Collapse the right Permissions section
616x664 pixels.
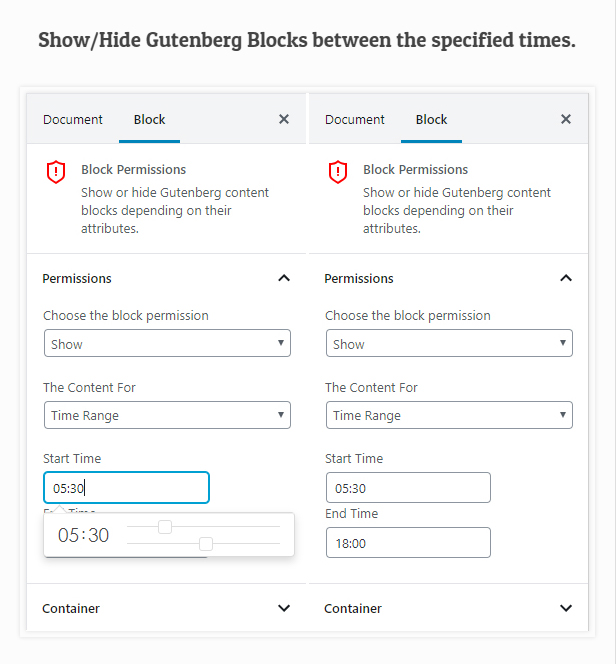(566, 278)
